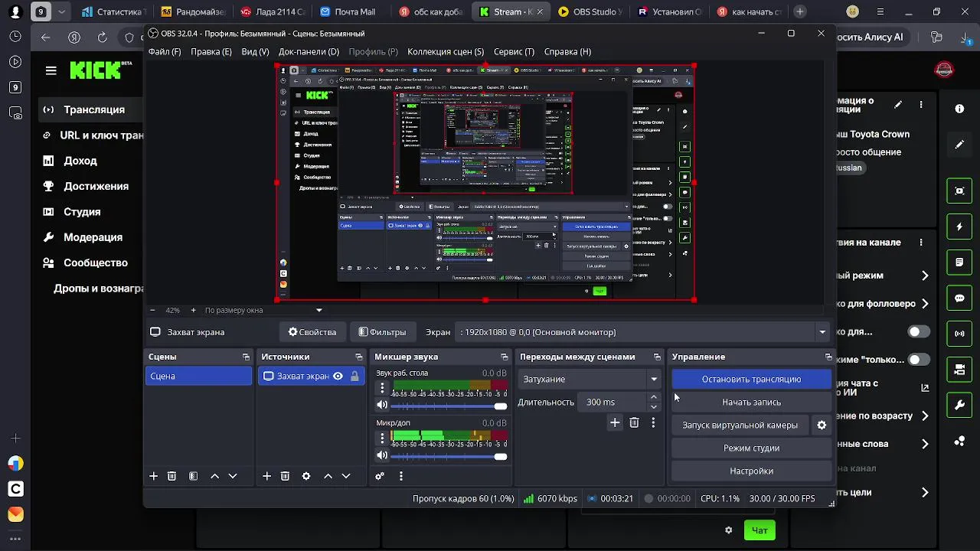Zoom in preview with plus icon

[x=193, y=310]
